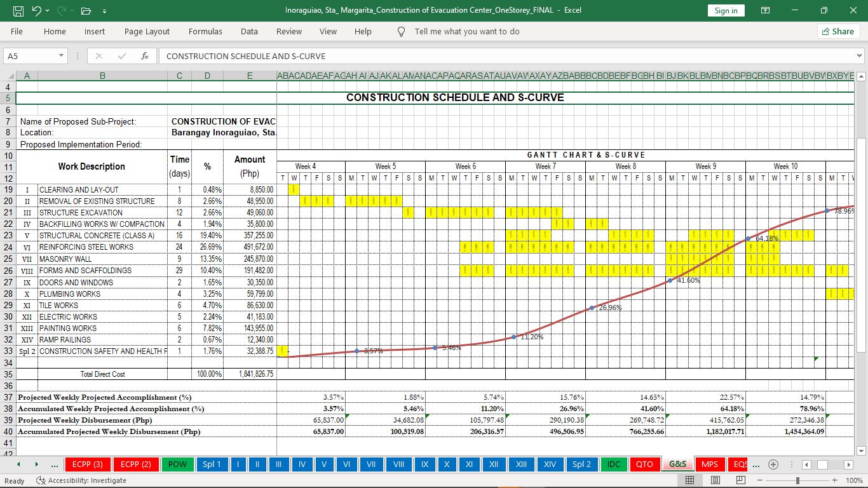Switch to the MPS sheet tab

pyautogui.click(x=710, y=464)
